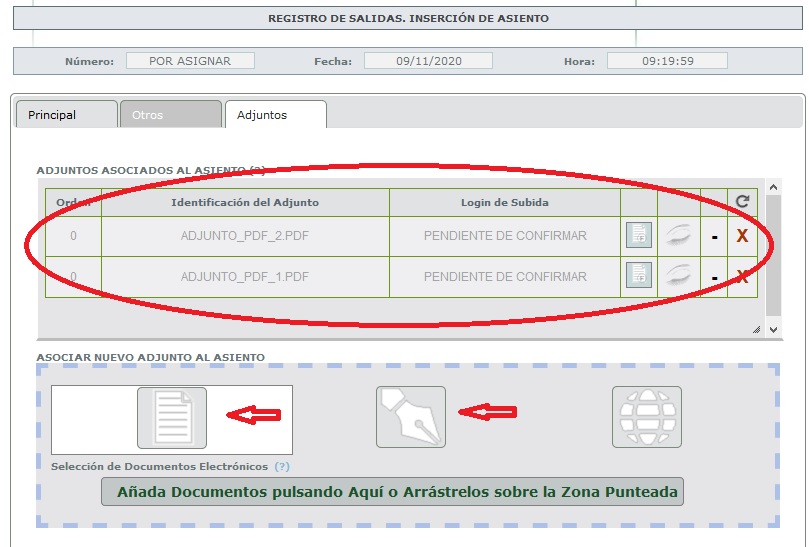The width and height of the screenshot is (809, 547).
Task: Switch to the Otros tab
Action: tap(171, 115)
